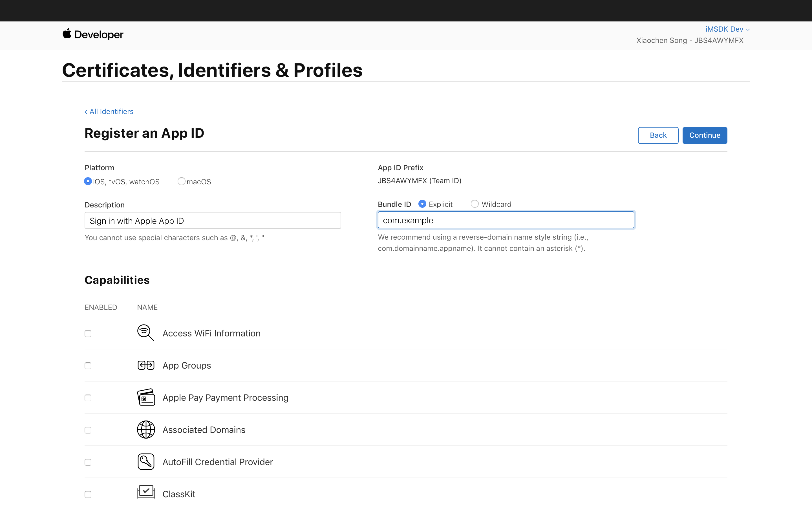
Task: Click the ClassKit icon
Action: (146, 492)
